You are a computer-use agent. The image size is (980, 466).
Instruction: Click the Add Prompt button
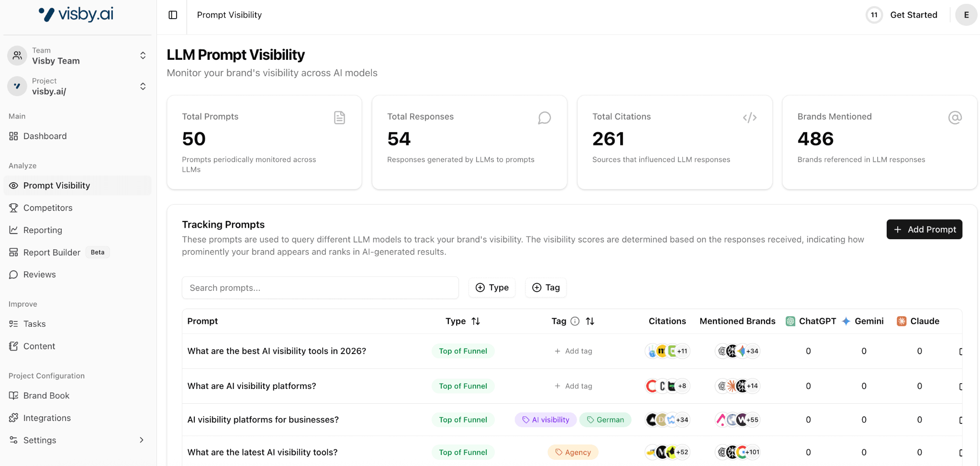click(x=924, y=230)
